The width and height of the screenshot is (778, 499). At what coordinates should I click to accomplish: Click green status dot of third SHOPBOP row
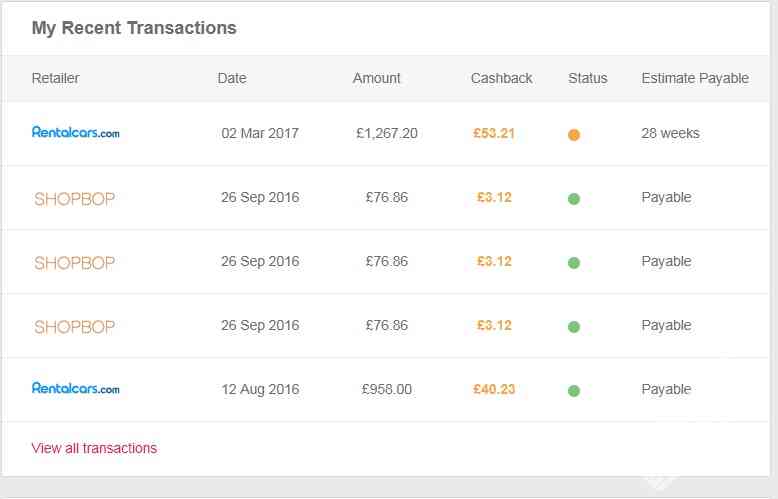(x=574, y=327)
